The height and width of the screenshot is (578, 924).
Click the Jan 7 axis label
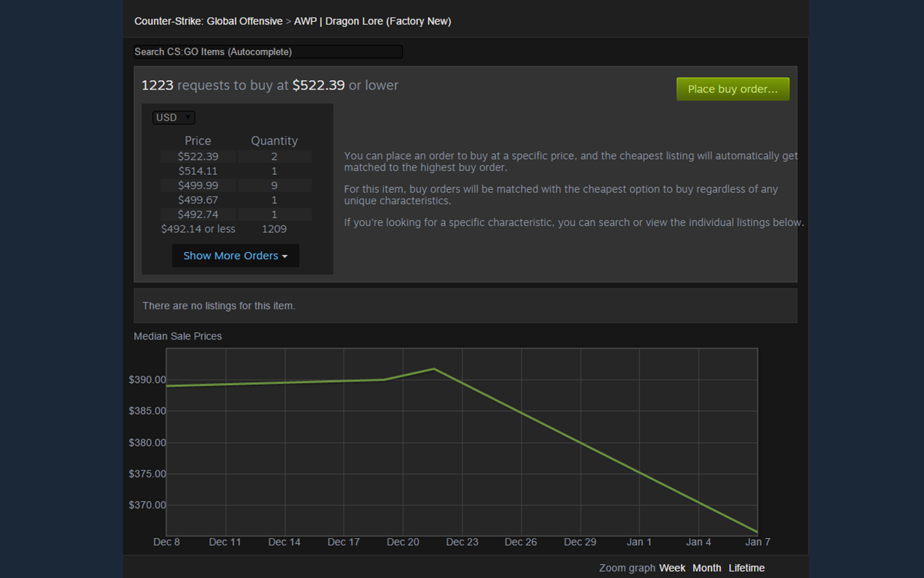(758, 542)
